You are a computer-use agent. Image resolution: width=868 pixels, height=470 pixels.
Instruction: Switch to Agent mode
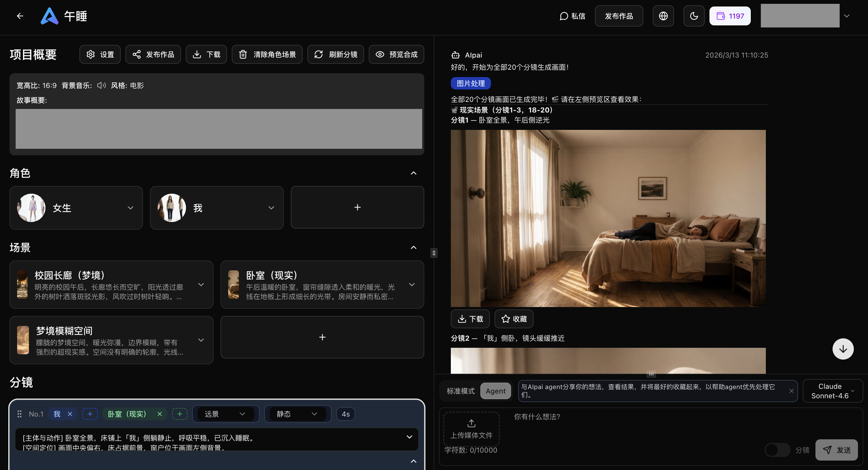tap(495, 391)
